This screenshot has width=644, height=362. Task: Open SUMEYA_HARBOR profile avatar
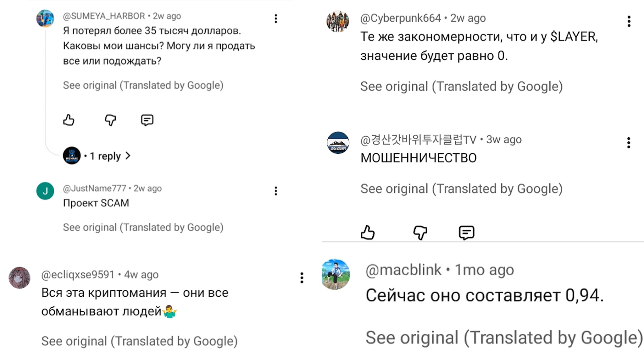click(x=45, y=18)
